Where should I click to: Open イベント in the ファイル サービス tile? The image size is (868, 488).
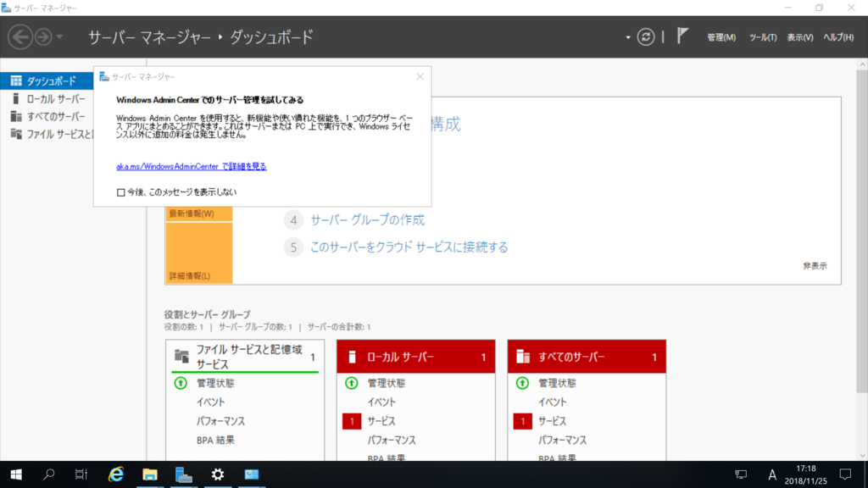coord(210,402)
